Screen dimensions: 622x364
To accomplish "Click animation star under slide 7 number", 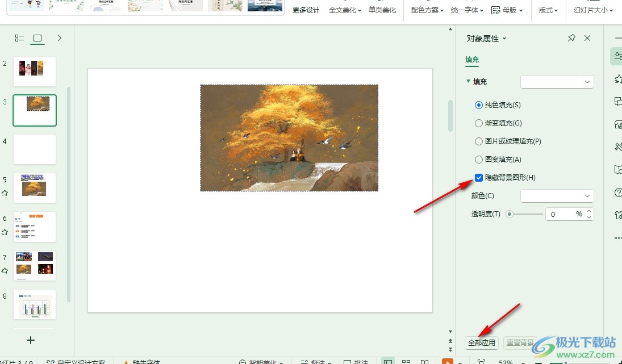I will coord(5,271).
